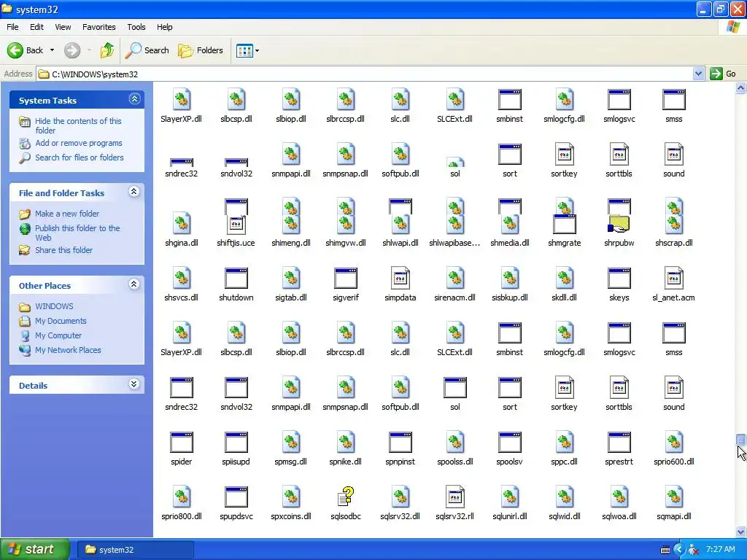This screenshot has height=560, width=747.
Task: Open the Favorites menu
Action: tap(98, 27)
